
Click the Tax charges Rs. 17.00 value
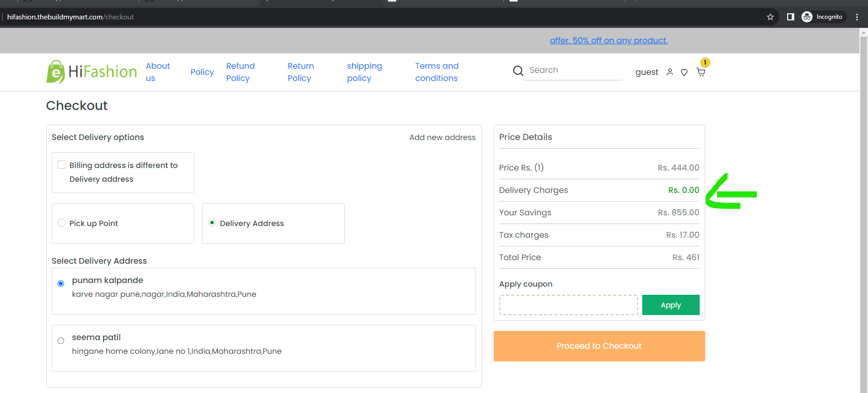tap(682, 235)
